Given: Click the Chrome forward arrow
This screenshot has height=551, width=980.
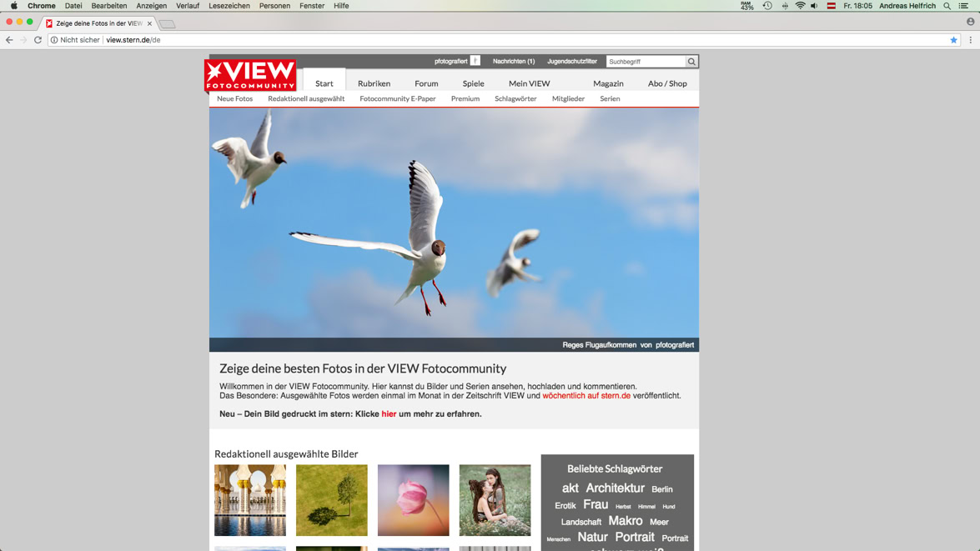Looking at the screenshot, I should pyautogui.click(x=23, y=40).
